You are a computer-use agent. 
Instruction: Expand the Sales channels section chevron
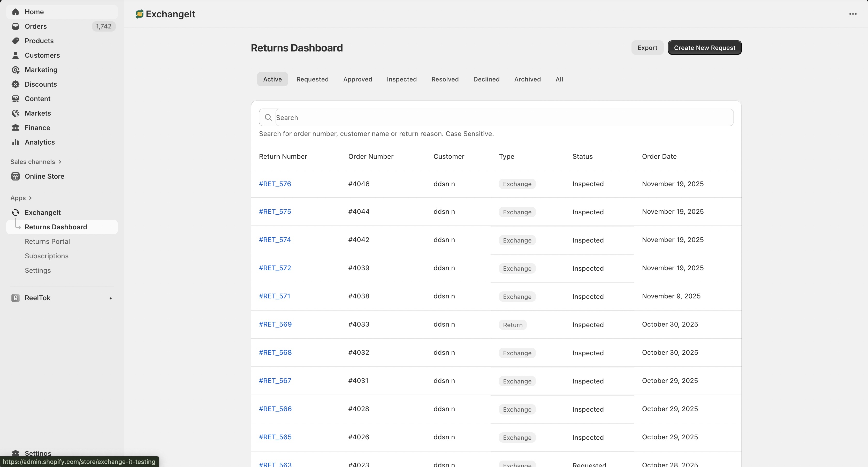tap(60, 162)
